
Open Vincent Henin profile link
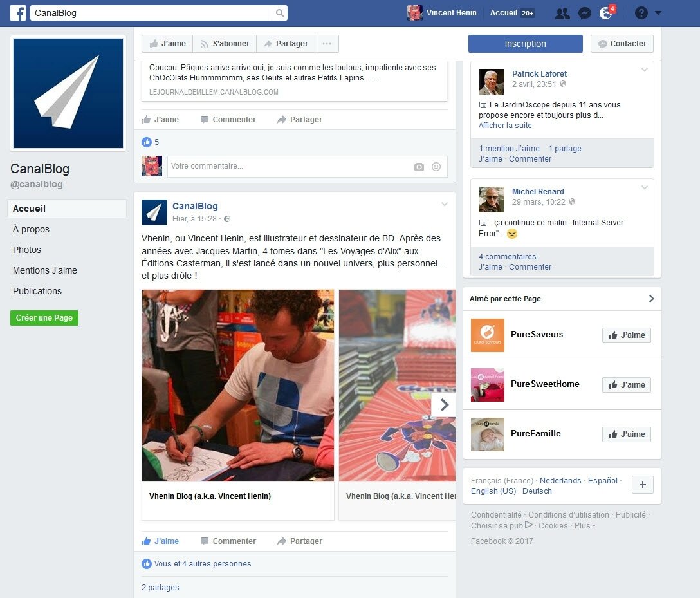tap(452, 13)
